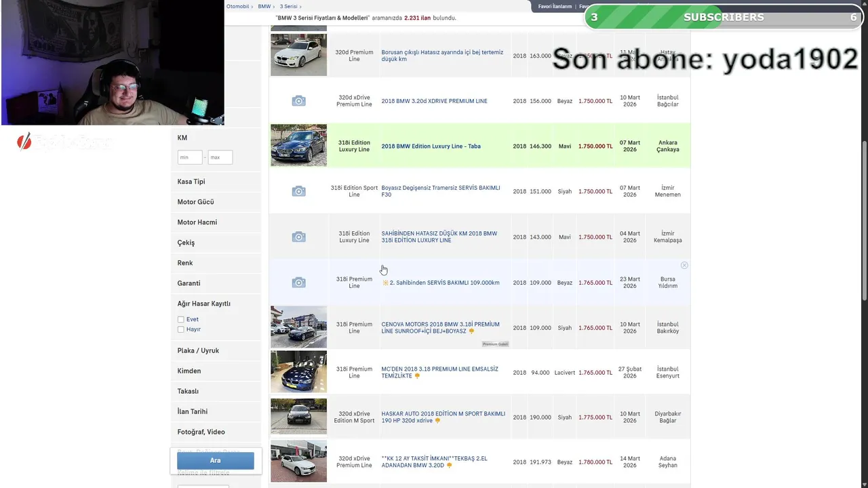Go to 3 Serisi breadcrumb

coord(289,6)
